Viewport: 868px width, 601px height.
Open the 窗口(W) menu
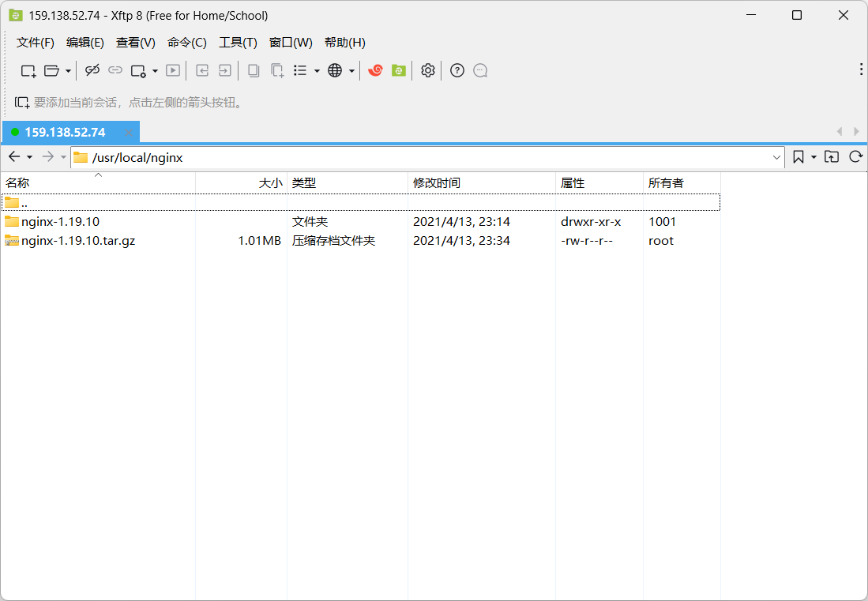pos(291,43)
